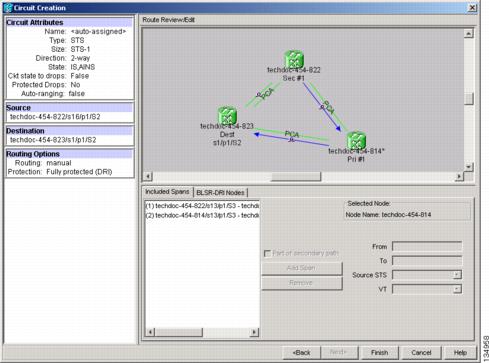Click the Back button
This screenshot has width=489, height=363.
point(301,352)
